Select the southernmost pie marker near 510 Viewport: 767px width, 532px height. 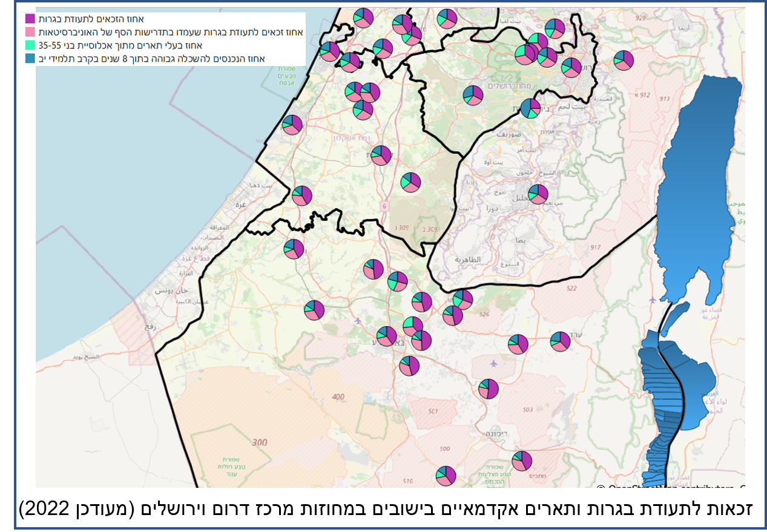pyautogui.click(x=446, y=476)
